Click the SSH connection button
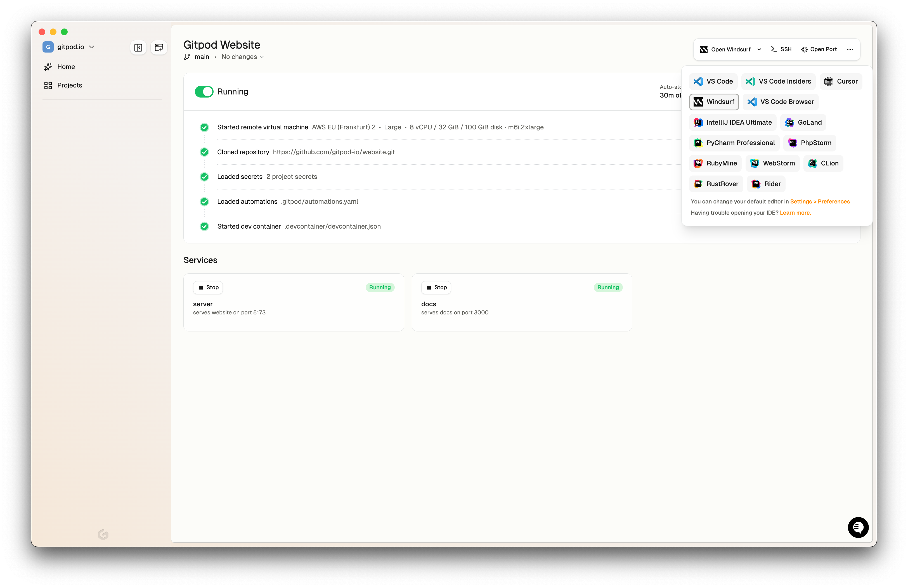This screenshot has width=908, height=588. 781,49
